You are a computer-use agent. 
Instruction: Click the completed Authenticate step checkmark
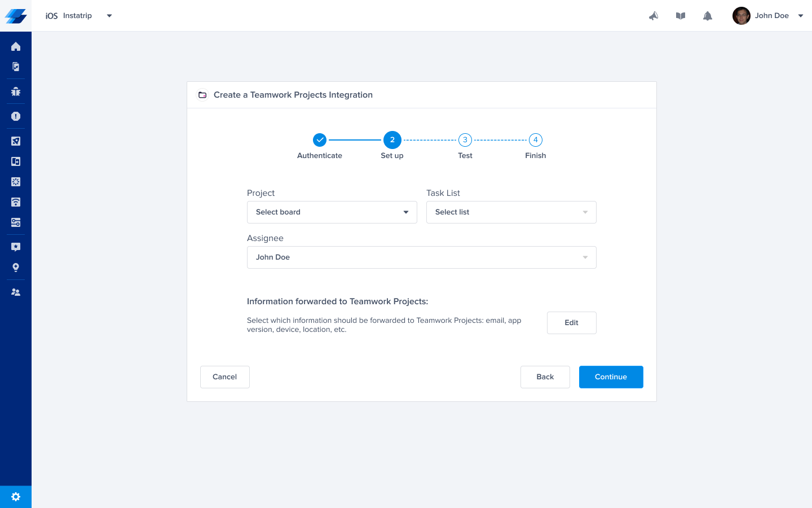(320, 140)
